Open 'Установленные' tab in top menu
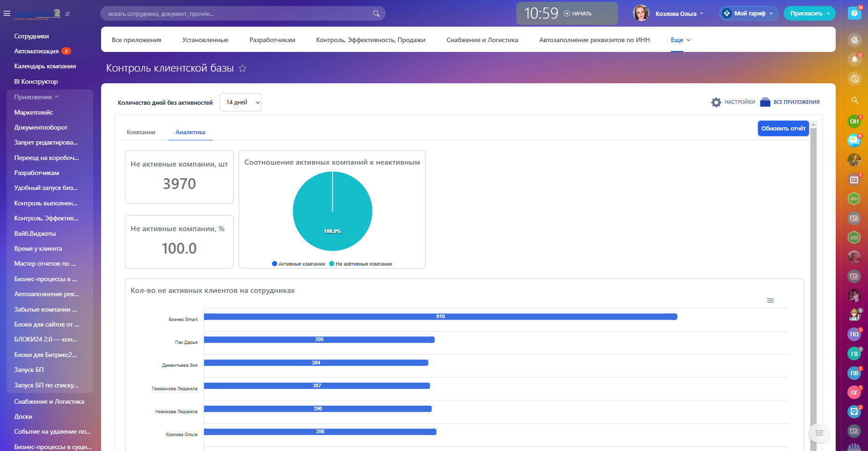The width and height of the screenshot is (868, 451). pyautogui.click(x=205, y=40)
